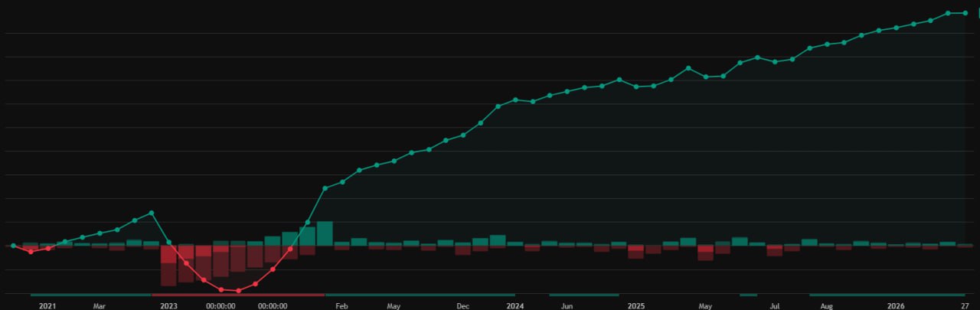The height and width of the screenshot is (310, 980).
Task: Select the 2024 label on time axis
Action: [x=515, y=305]
